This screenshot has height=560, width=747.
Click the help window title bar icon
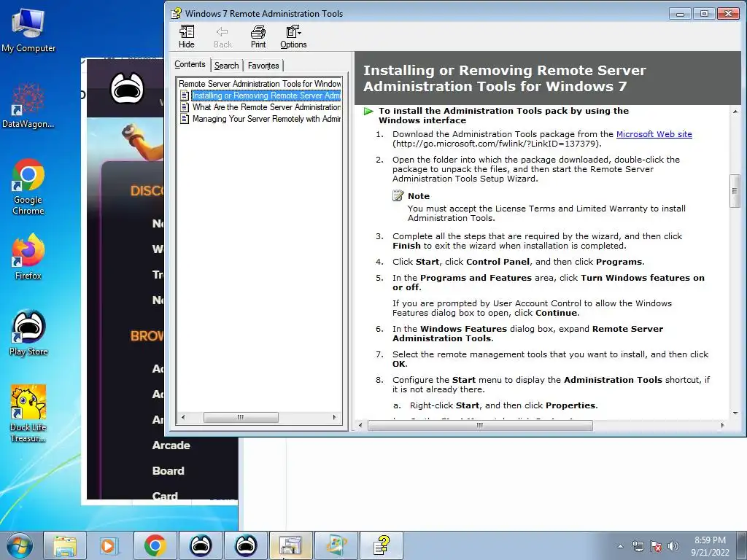(x=177, y=13)
